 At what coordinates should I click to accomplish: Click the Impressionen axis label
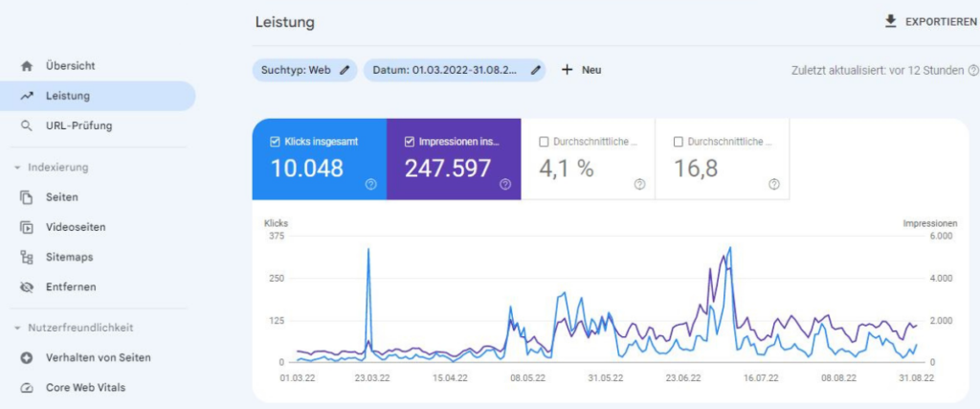(930, 223)
